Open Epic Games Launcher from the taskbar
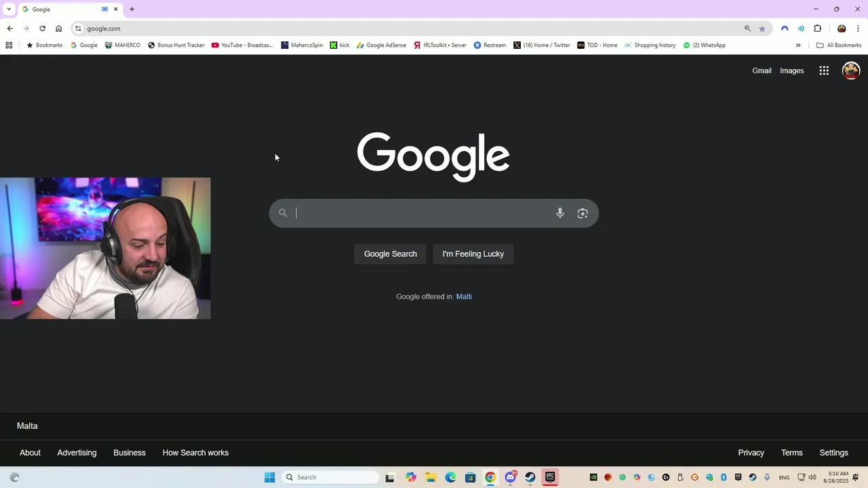Viewport: 868px width, 488px height. tap(550, 477)
